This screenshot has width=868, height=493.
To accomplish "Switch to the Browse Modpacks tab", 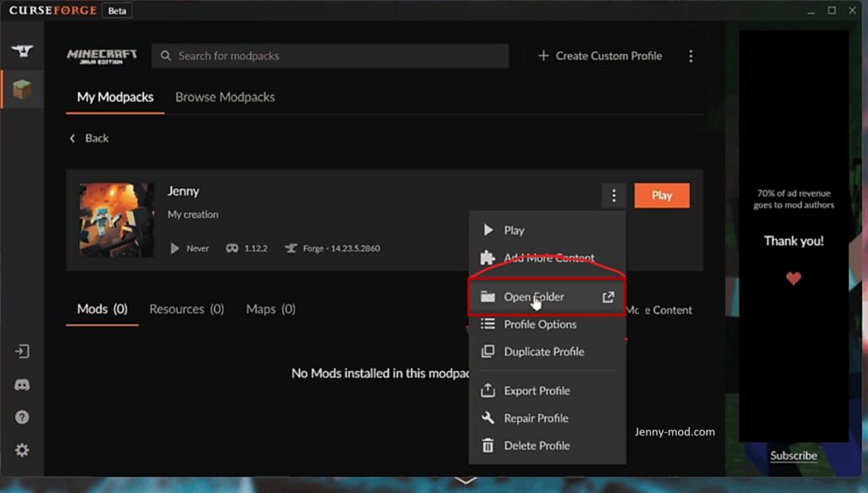I will pos(225,97).
